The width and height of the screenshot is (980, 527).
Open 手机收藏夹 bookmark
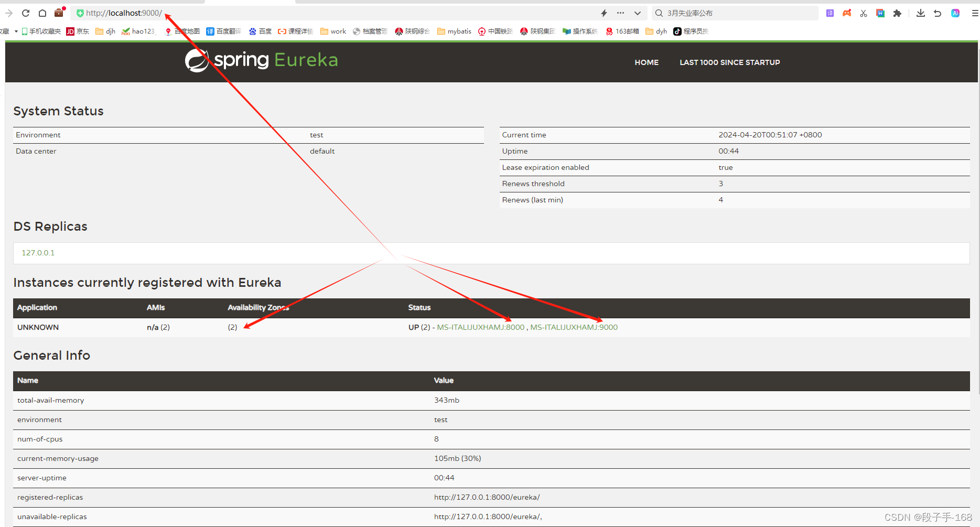pyautogui.click(x=41, y=31)
